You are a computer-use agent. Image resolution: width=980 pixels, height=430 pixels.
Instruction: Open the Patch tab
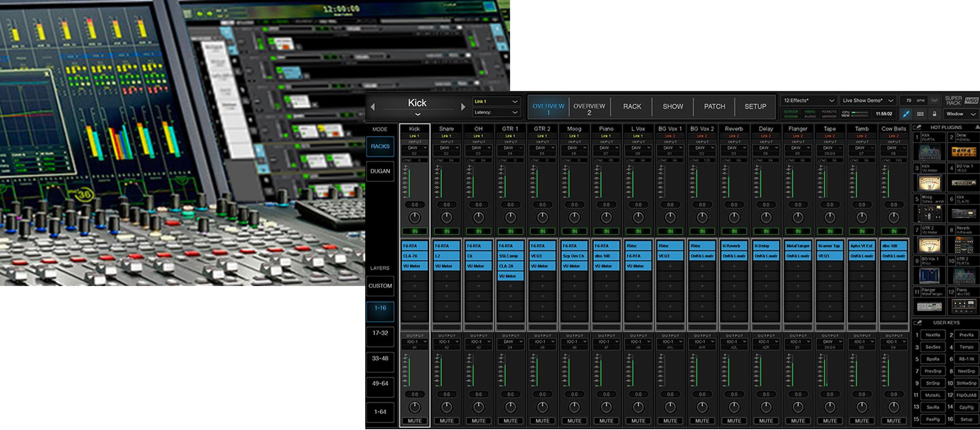(x=714, y=107)
